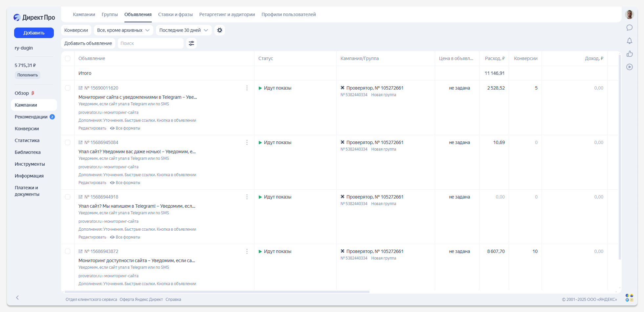This screenshot has width=644, height=312.
Task: Open three-dot menu for ad 15690011620
Action: click(247, 88)
